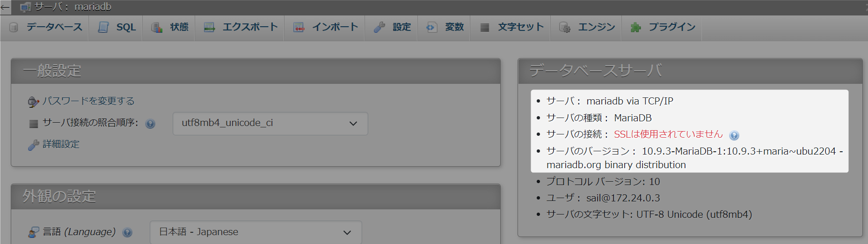
Task: Click the database cylinder icon in データベース tab
Action: click(14, 27)
